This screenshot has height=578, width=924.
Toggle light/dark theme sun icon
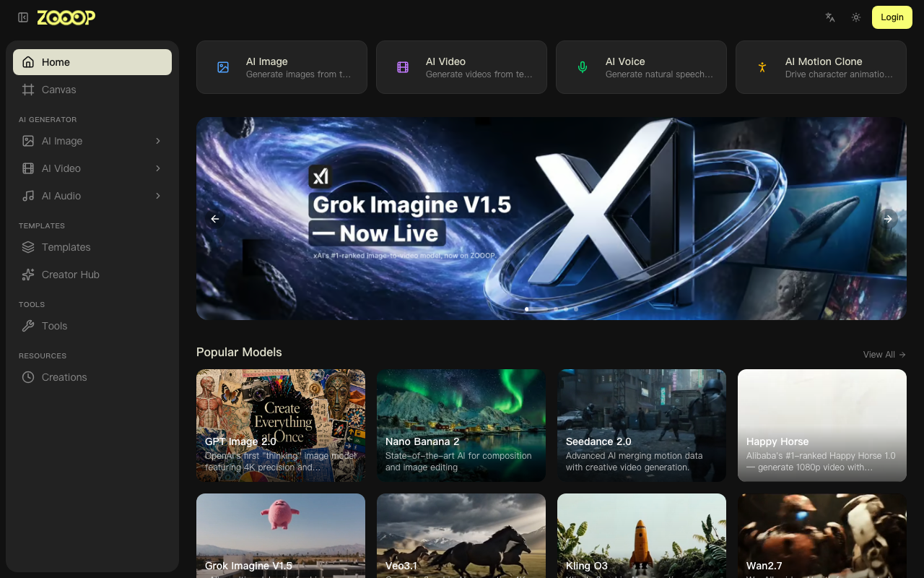pos(856,17)
